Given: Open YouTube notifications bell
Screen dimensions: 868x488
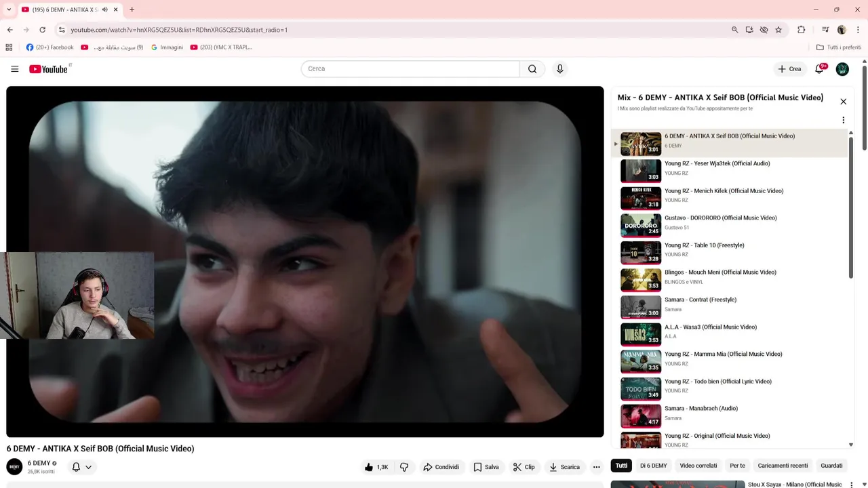Looking at the screenshot, I should click(x=819, y=68).
